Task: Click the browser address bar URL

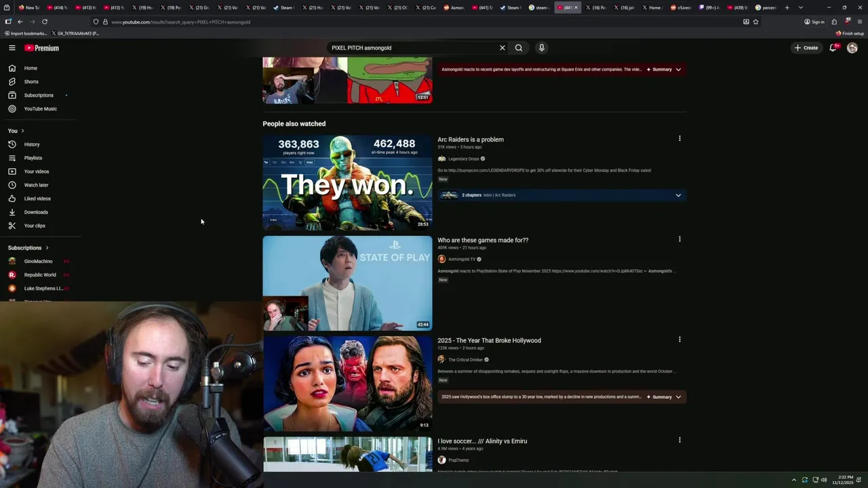Action: 180,22
